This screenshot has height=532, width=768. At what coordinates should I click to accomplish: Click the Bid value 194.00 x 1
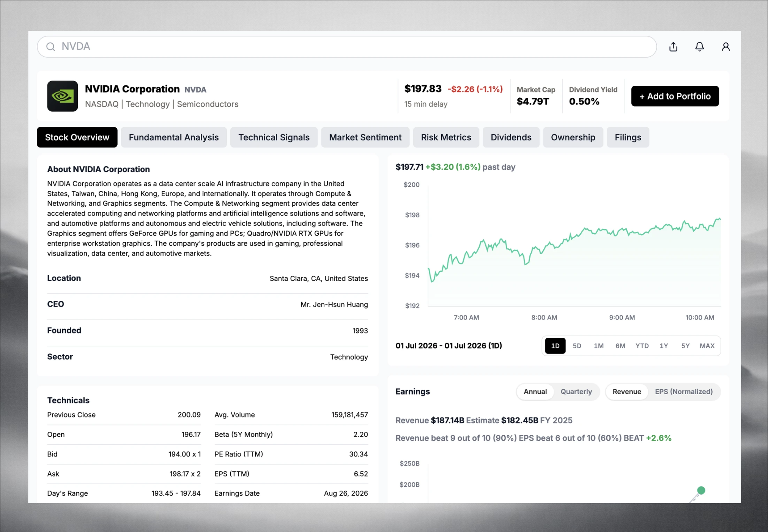click(184, 454)
